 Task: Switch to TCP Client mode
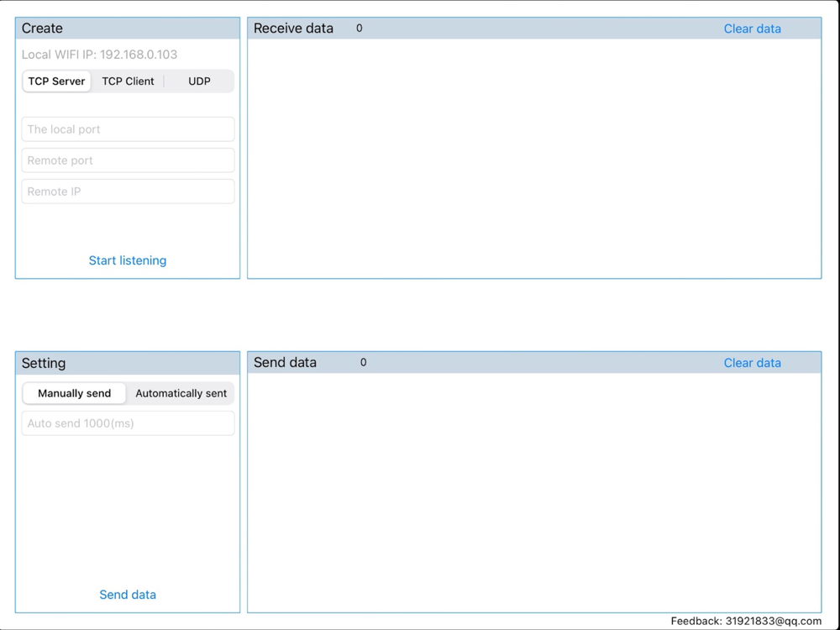[x=128, y=81]
